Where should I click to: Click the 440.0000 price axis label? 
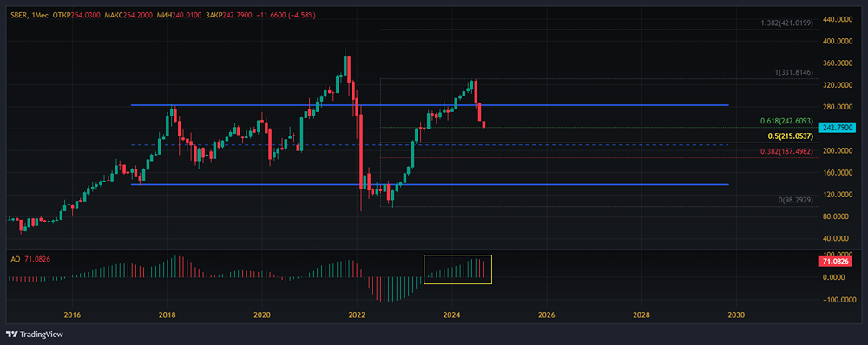point(837,19)
